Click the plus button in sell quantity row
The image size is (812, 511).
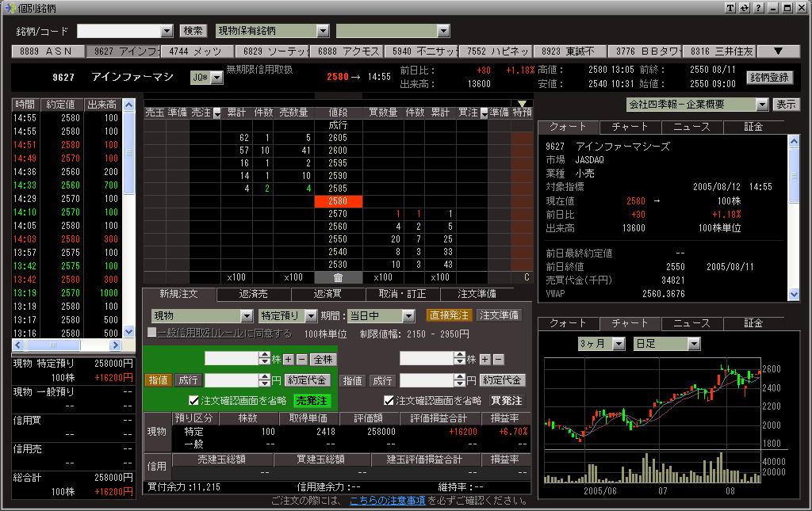point(288,359)
